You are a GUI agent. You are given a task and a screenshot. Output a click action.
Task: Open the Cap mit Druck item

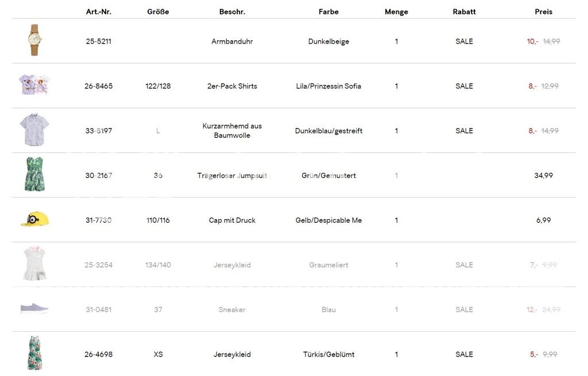pyautogui.click(x=232, y=220)
